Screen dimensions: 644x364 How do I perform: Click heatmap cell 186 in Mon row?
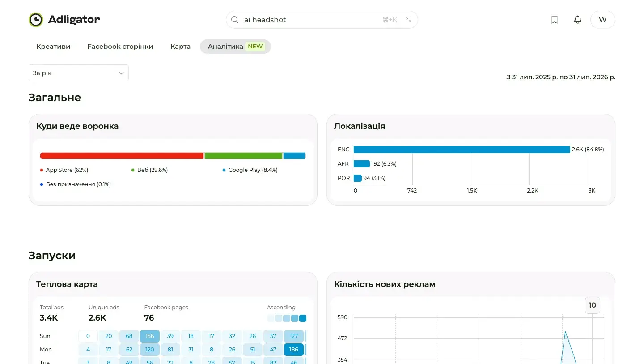tap(294, 350)
